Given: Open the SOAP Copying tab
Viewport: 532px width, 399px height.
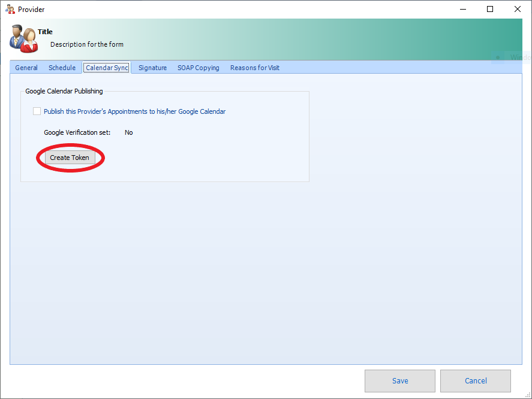Looking at the screenshot, I should (198, 68).
